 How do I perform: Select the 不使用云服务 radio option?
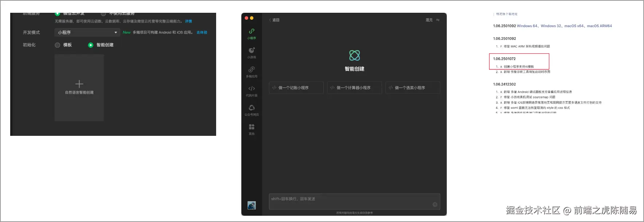tap(104, 14)
